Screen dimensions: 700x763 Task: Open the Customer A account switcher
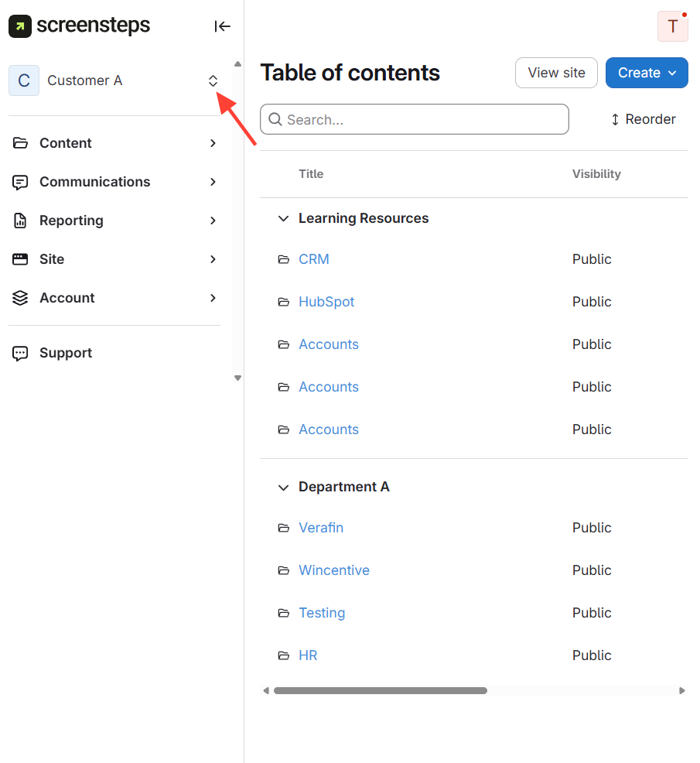coord(213,80)
